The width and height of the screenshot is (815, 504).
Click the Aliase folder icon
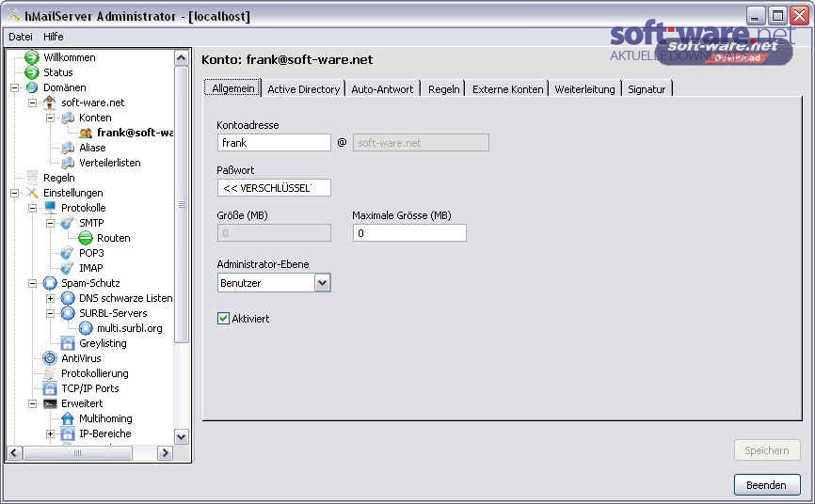(68, 148)
